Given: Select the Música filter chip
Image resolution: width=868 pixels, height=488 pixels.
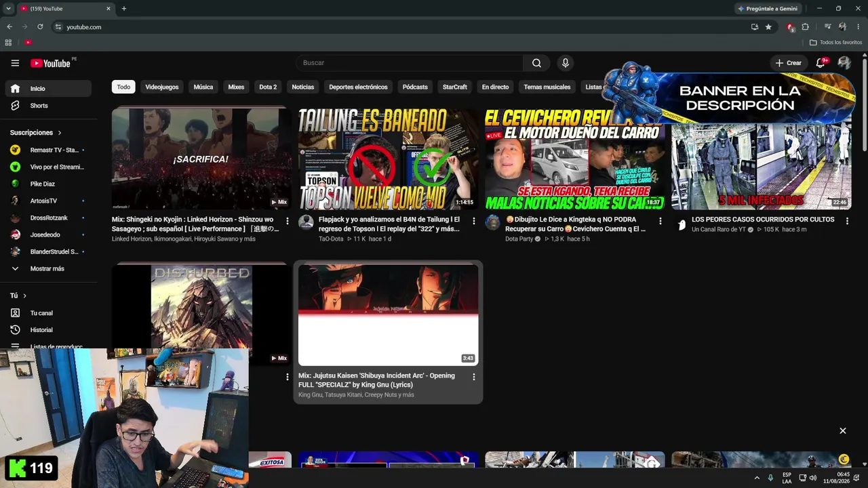Looking at the screenshot, I should (203, 87).
